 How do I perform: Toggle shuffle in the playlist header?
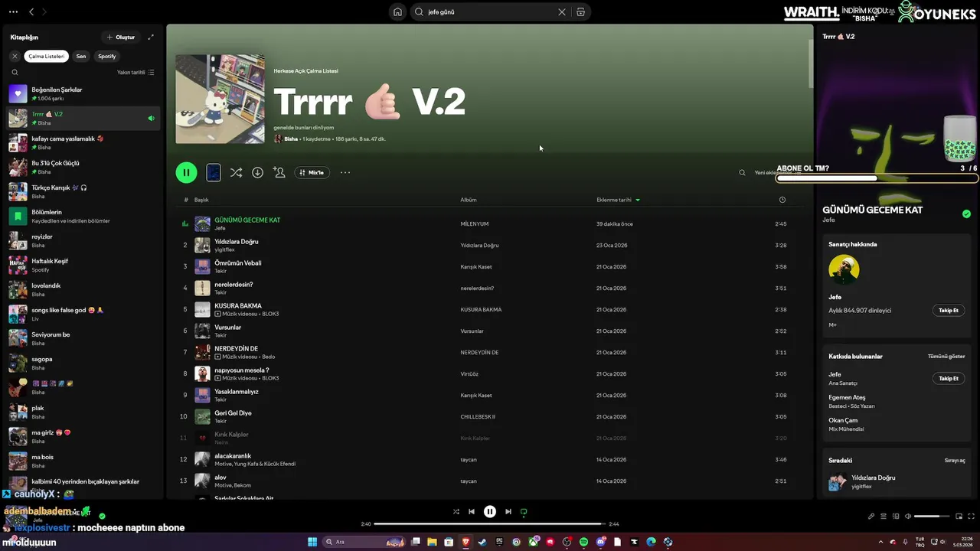(236, 172)
